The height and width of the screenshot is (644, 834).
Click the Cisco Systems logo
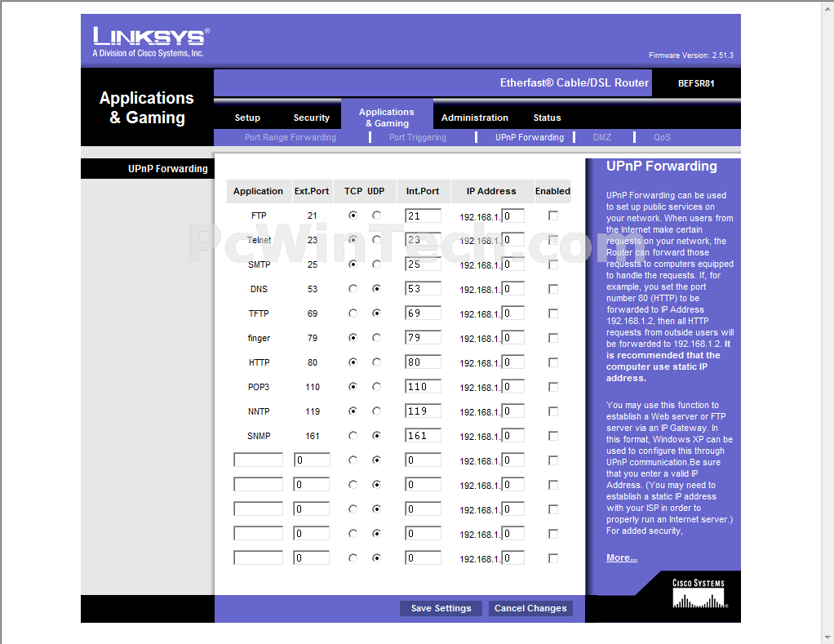click(699, 593)
